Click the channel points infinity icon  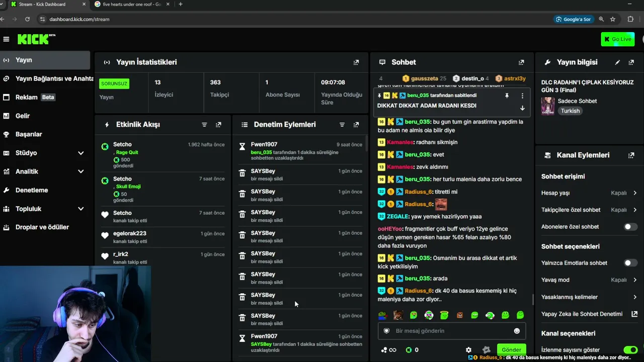click(x=389, y=350)
